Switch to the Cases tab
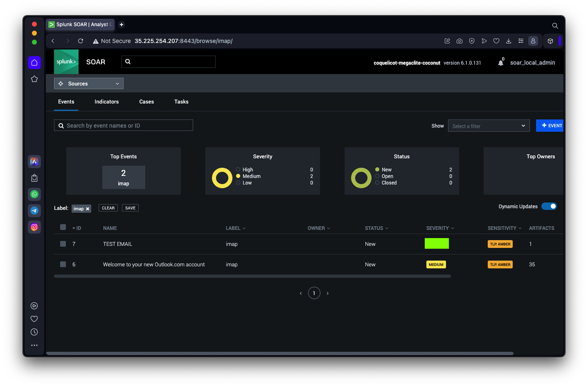Image resolution: width=588 pixels, height=387 pixels. pos(146,102)
